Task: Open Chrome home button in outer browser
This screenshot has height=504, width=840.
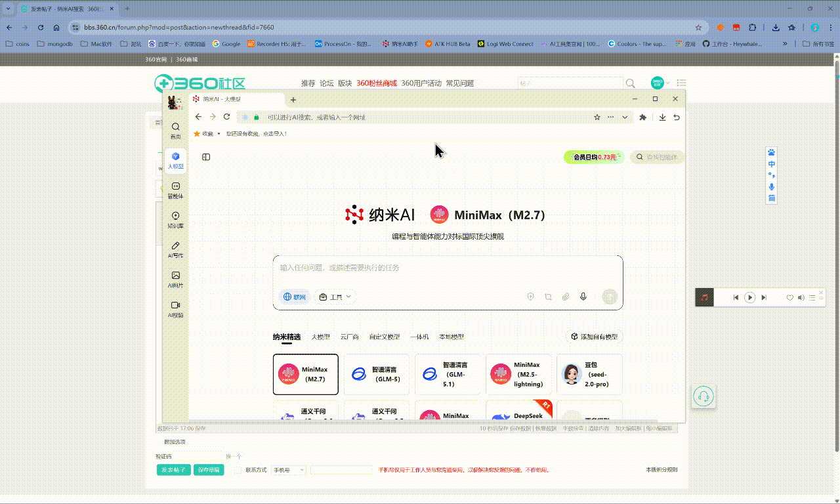Action: [x=56, y=28]
